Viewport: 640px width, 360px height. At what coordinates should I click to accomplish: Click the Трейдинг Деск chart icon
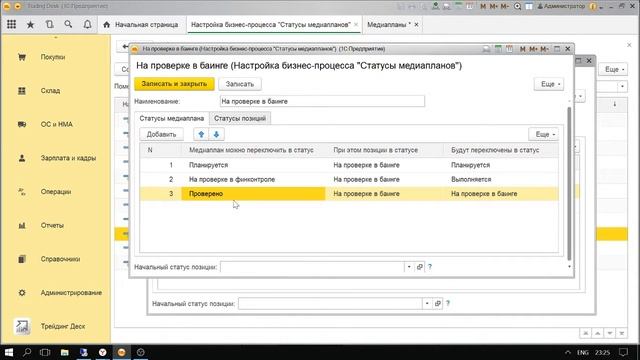22,326
